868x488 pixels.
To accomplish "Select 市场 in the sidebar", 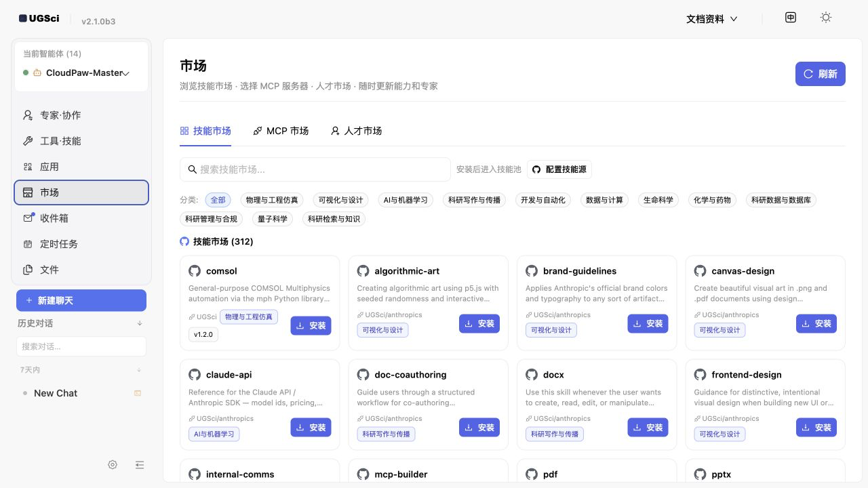I will [81, 192].
